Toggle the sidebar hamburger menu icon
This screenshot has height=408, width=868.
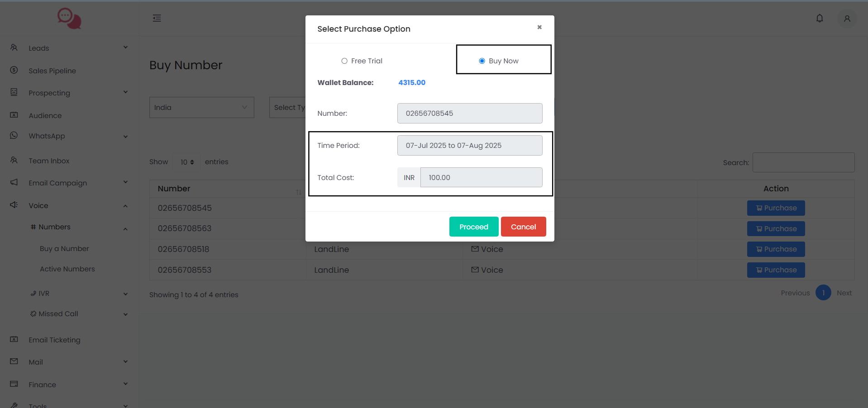[x=157, y=18]
